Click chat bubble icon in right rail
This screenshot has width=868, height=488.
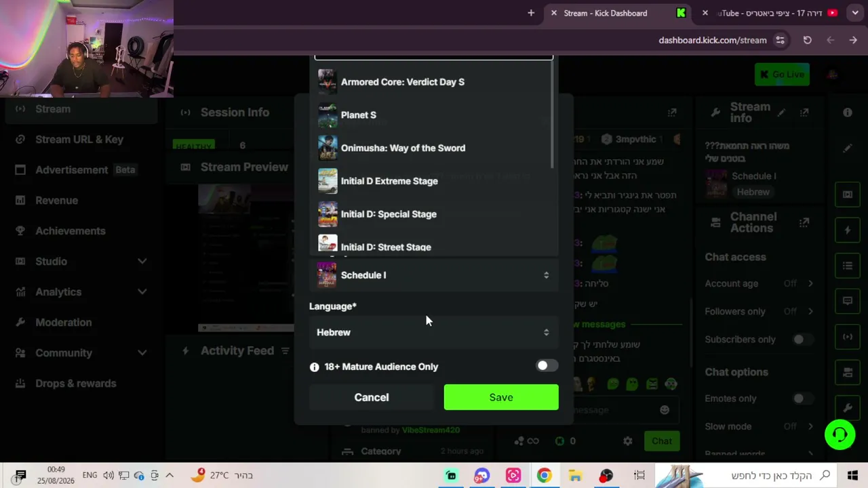(848, 301)
